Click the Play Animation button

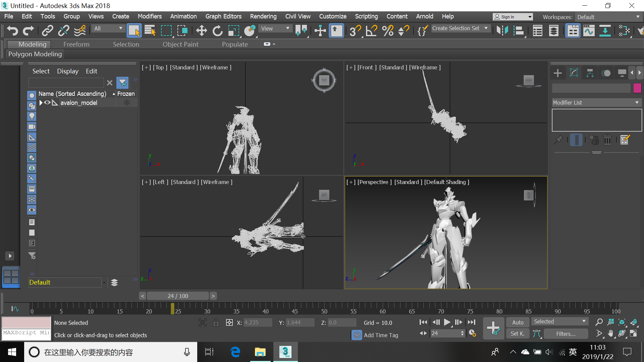click(447, 322)
